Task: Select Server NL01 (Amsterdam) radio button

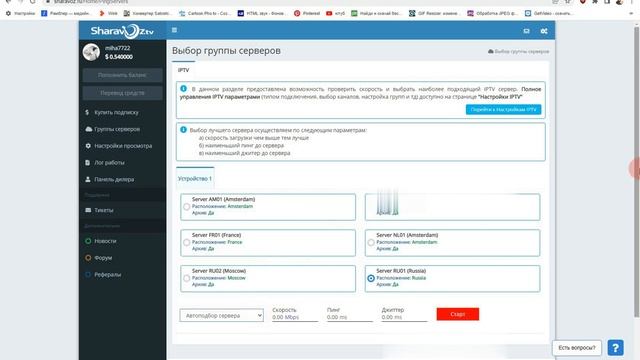Action: (371, 242)
